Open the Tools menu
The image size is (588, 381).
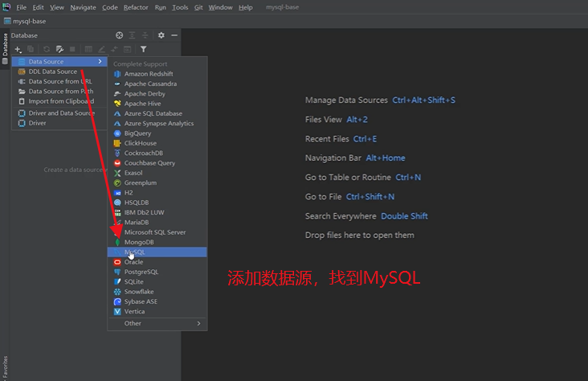tap(180, 7)
